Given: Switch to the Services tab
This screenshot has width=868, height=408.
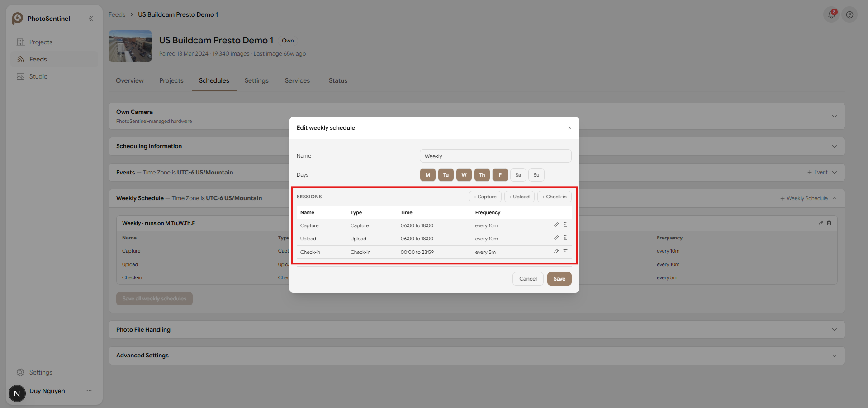Looking at the screenshot, I should point(297,80).
